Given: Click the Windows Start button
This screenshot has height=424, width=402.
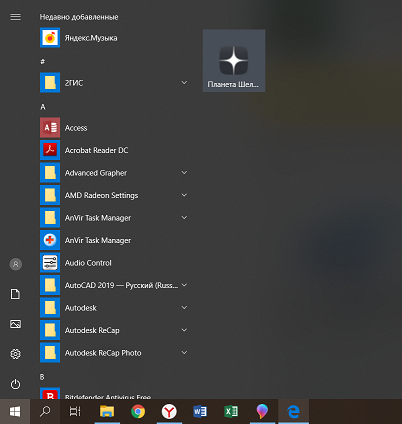Looking at the screenshot, I should tap(15, 412).
